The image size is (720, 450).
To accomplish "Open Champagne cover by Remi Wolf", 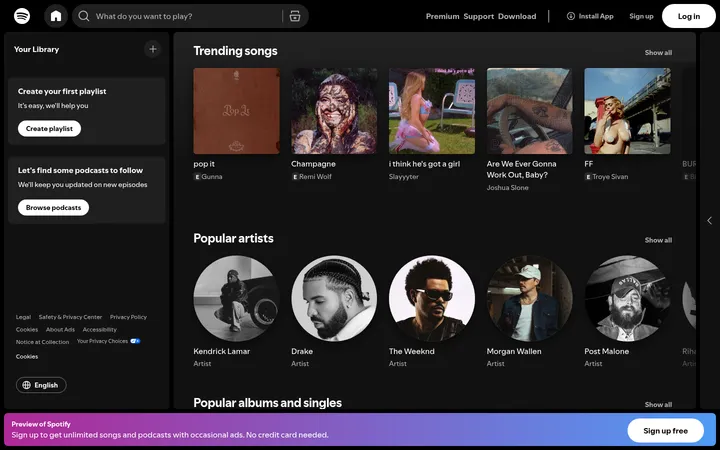I will click(334, 111).
